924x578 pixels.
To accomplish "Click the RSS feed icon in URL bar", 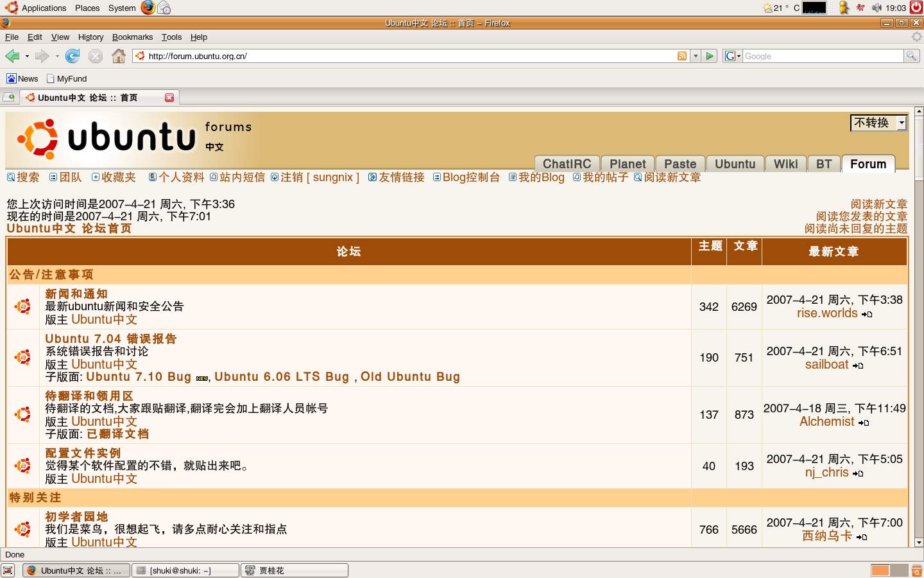I will click(x=682, y=56).
